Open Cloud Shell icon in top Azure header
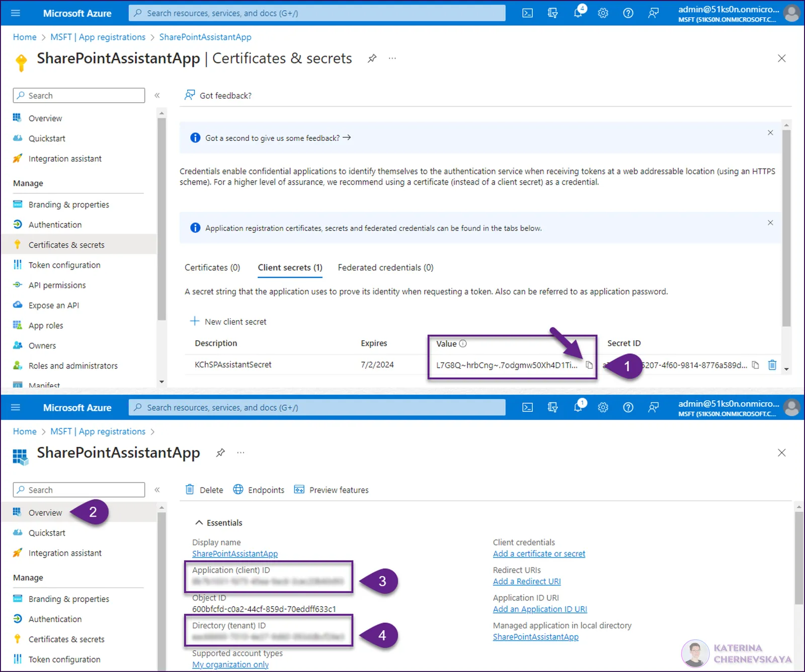This screenshot has height=672, width=805. (527, 13)
